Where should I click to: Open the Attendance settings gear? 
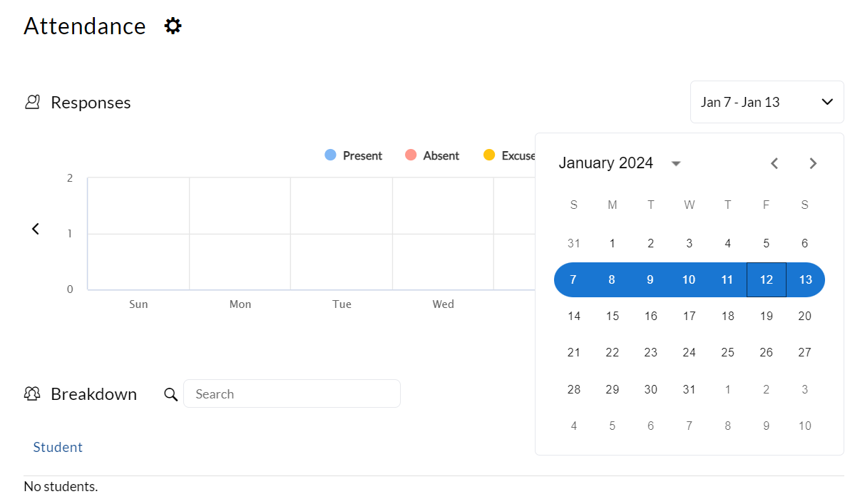click(173, 26)
